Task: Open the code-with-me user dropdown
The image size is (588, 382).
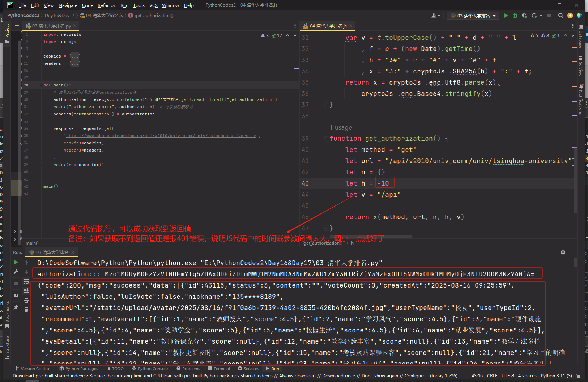Action: [436, 16]
